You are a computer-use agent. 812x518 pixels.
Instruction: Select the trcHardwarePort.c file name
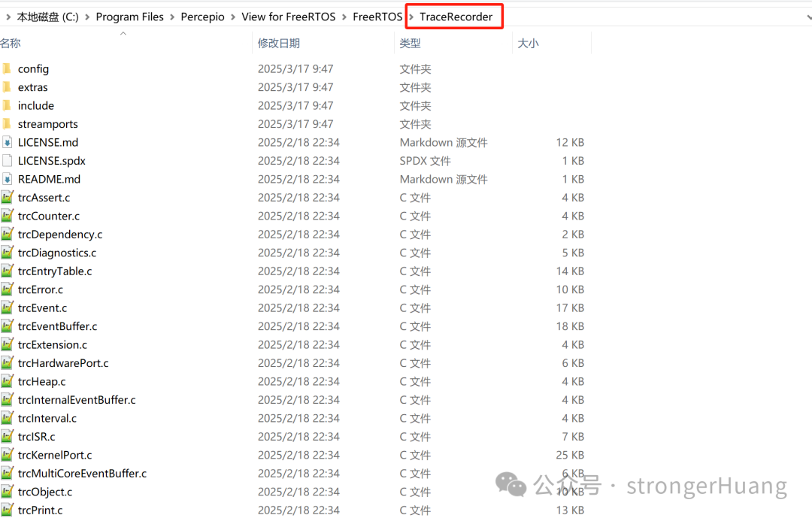pos(63,363)
